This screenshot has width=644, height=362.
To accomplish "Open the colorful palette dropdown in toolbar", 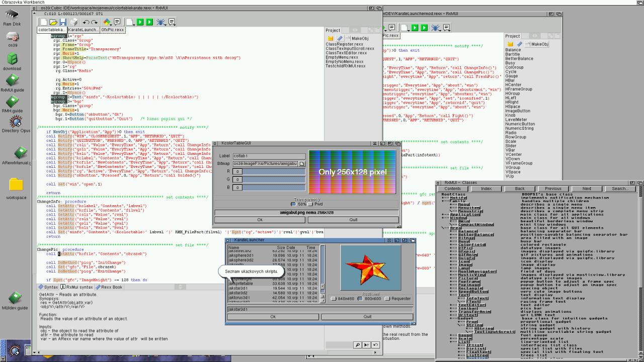I will click(x=107, y=22).
